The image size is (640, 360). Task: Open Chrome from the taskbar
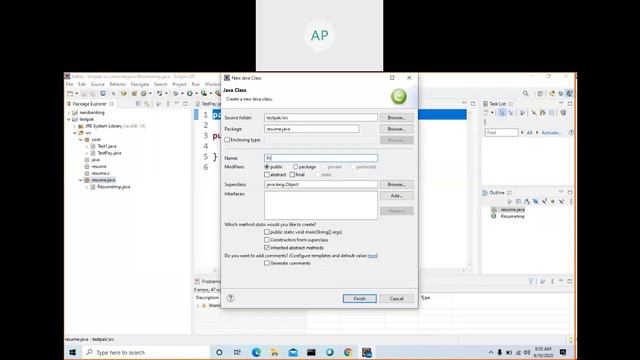(x=348, y=352)
